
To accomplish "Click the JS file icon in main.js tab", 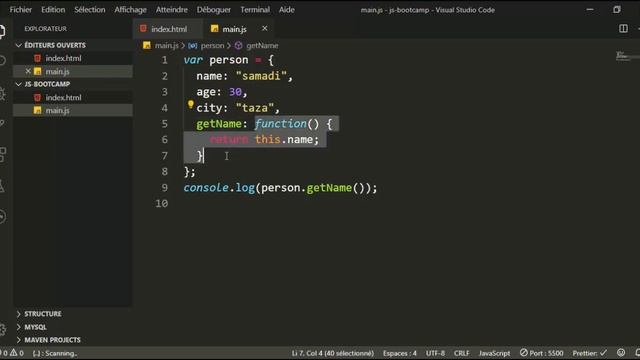I will click(215, 29).
